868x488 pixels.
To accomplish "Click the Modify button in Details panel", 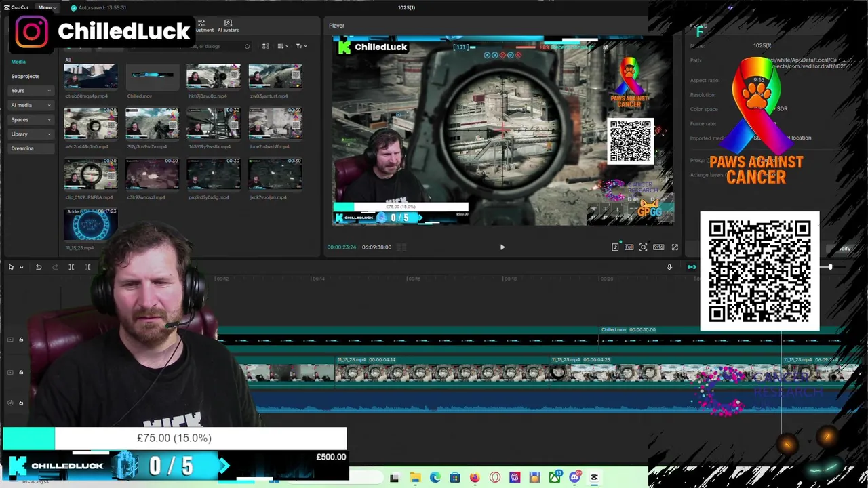I will (844, 249).
